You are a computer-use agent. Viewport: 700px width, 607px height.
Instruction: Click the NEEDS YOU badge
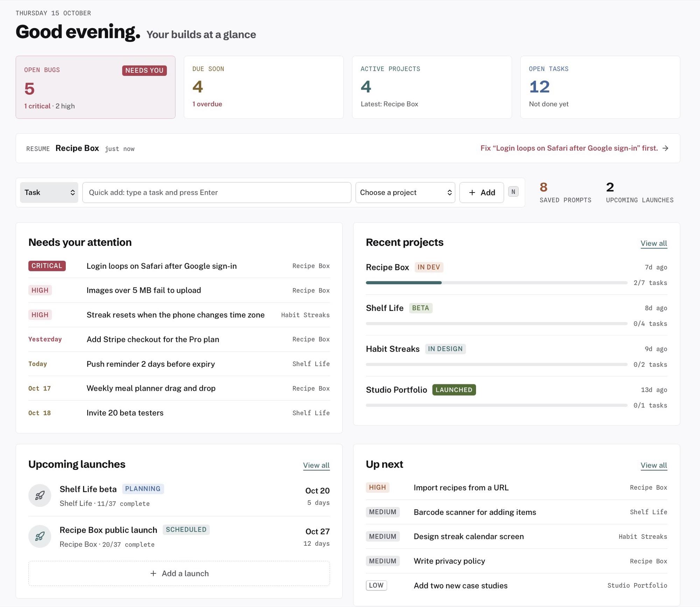coord(144,70)
